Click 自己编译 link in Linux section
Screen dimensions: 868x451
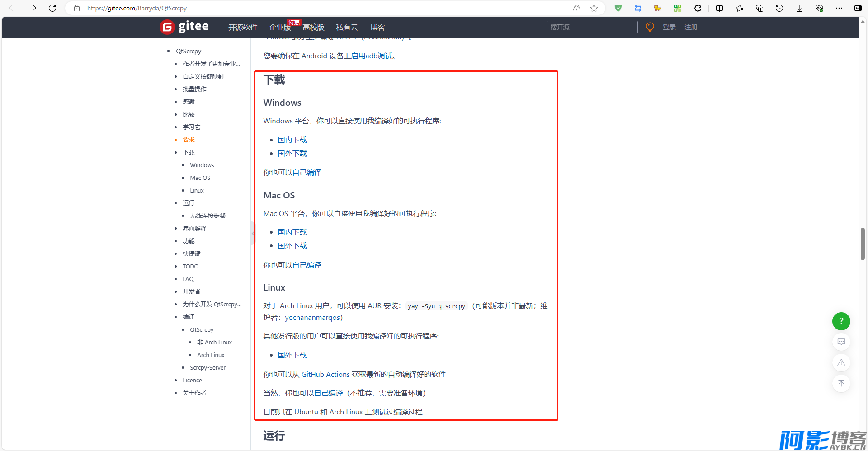click(329, 393)
